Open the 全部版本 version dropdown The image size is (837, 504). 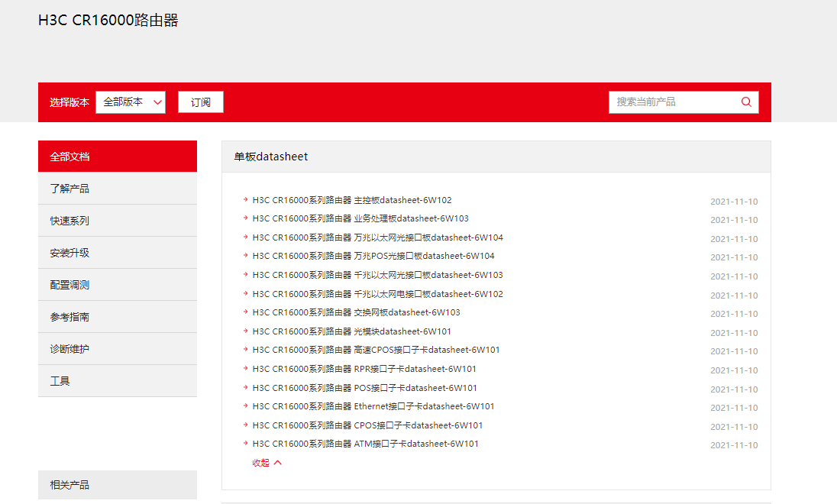coord(131,102)
